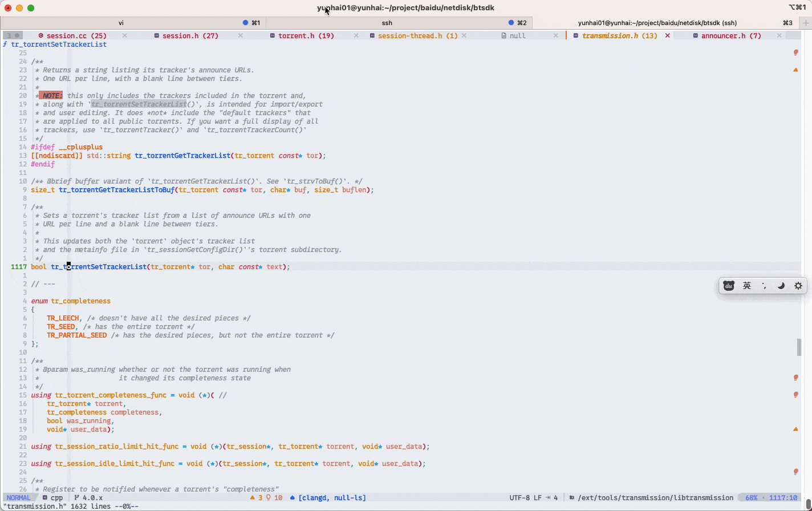Close the session-thread.h buffer tab

pos(464,35)
